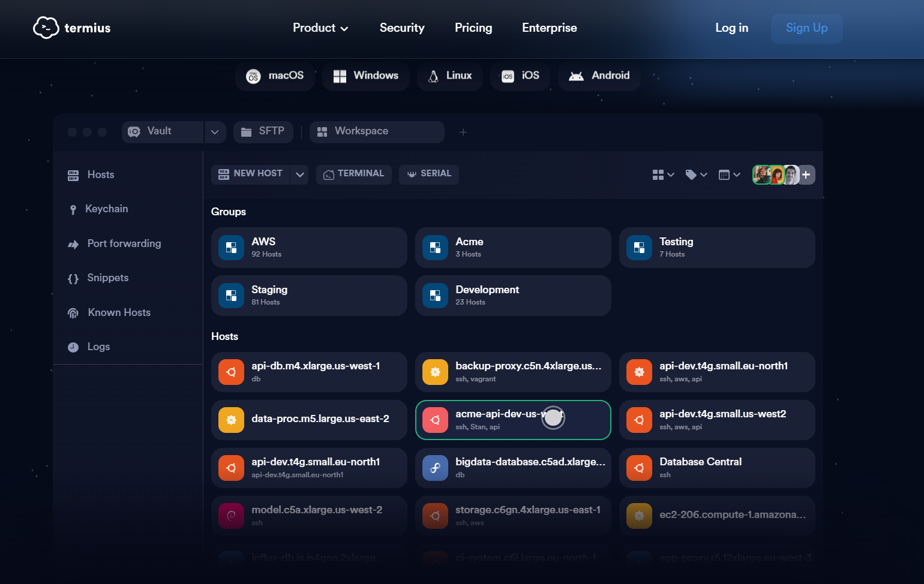
Task: Click the 'Hosts' heading above host cards
Action: [225, 336]
